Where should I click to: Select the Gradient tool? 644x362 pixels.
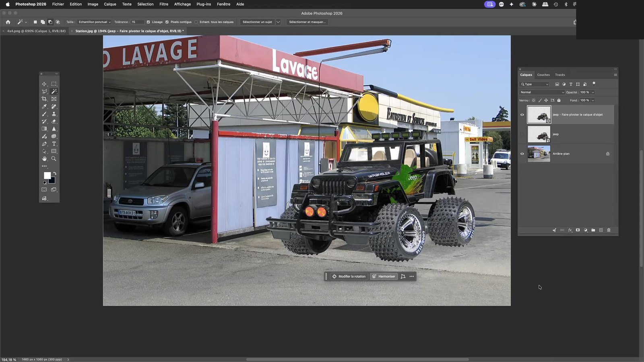[x=44, y=129]
